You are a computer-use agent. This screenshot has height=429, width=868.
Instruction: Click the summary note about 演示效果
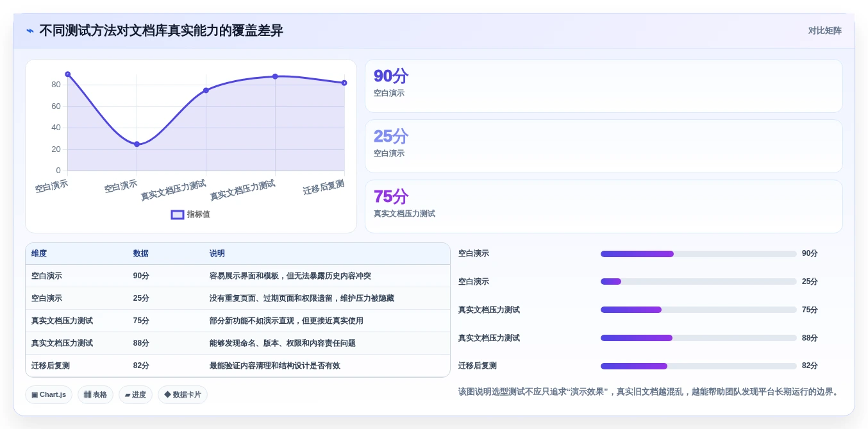(650, 392)
